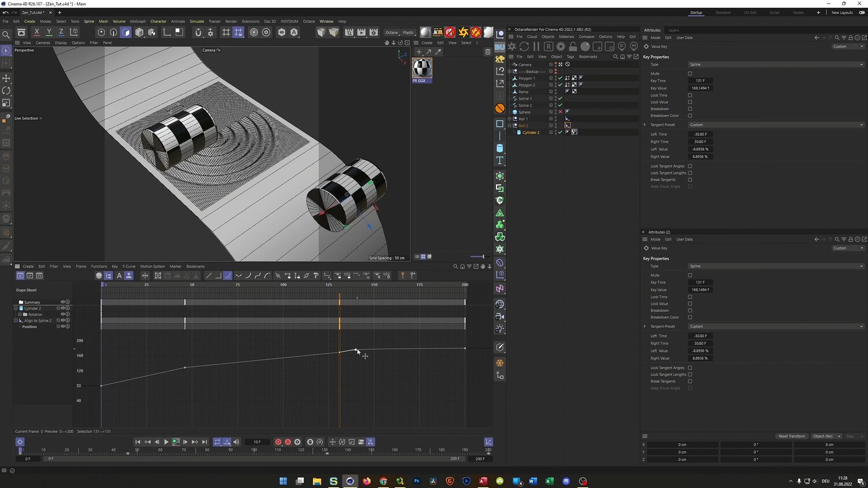Screen dimensions: 868x488
Task: Expand Tangent Preset arrow in upper Attributes
Action: tap(645, 125)
